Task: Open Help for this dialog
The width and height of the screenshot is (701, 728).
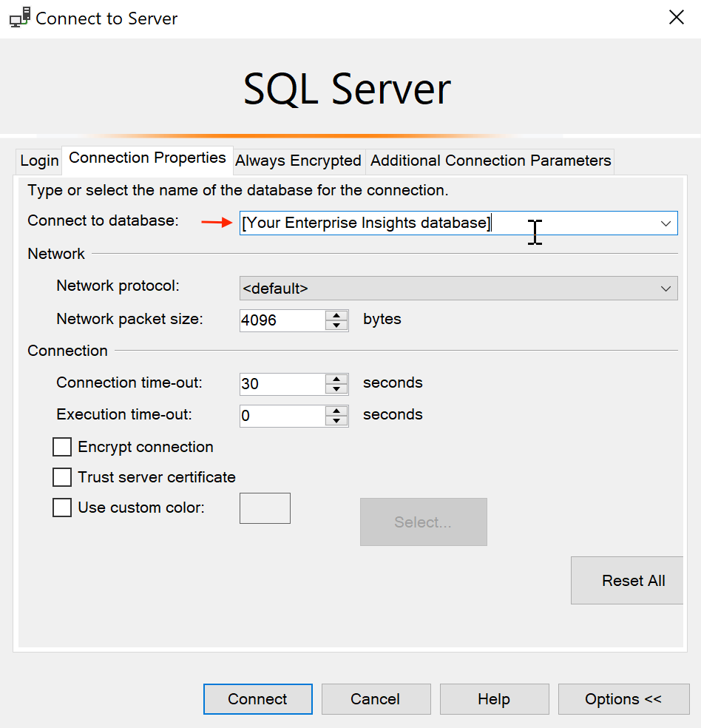Action: (x=495, y=698)
